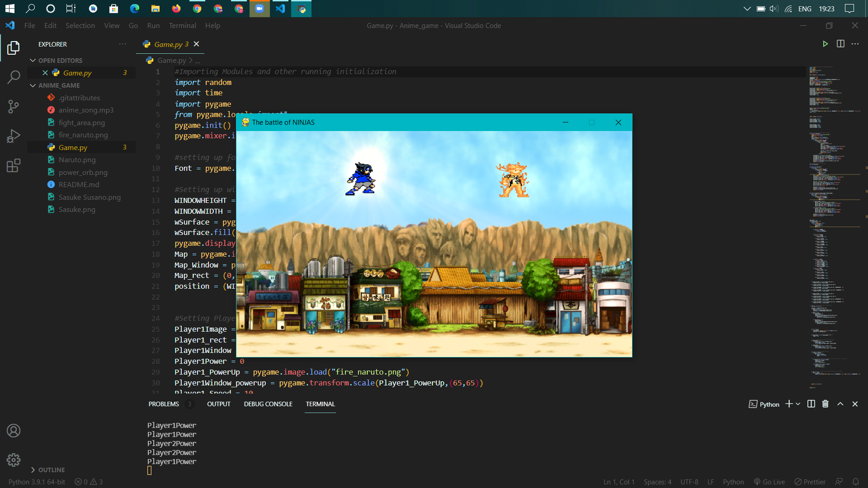Image resolution: width=868 pixels, height=488 pixels.
Task: Open the Run and Debug view
Action: (14, 136)
